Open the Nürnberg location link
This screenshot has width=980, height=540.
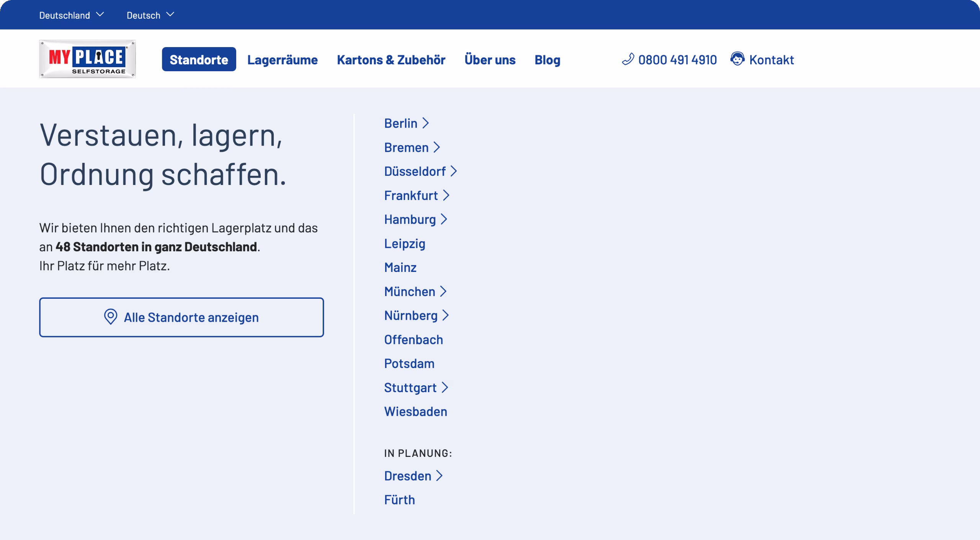tap(411, 316)
